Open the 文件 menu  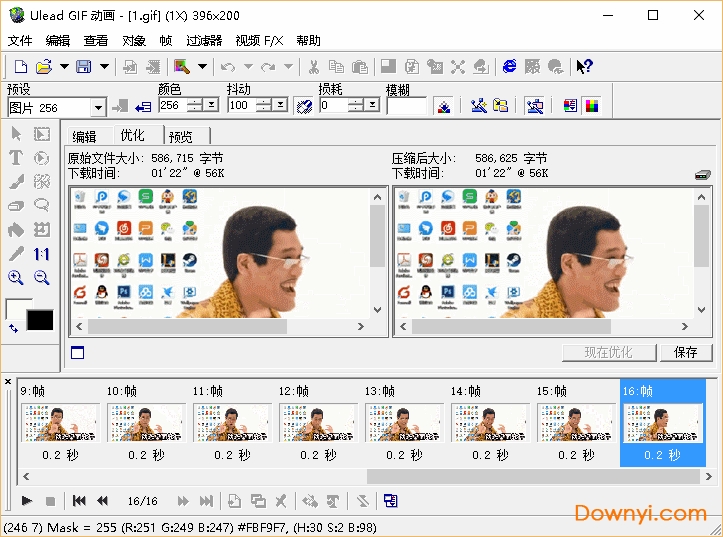[20, 41]
